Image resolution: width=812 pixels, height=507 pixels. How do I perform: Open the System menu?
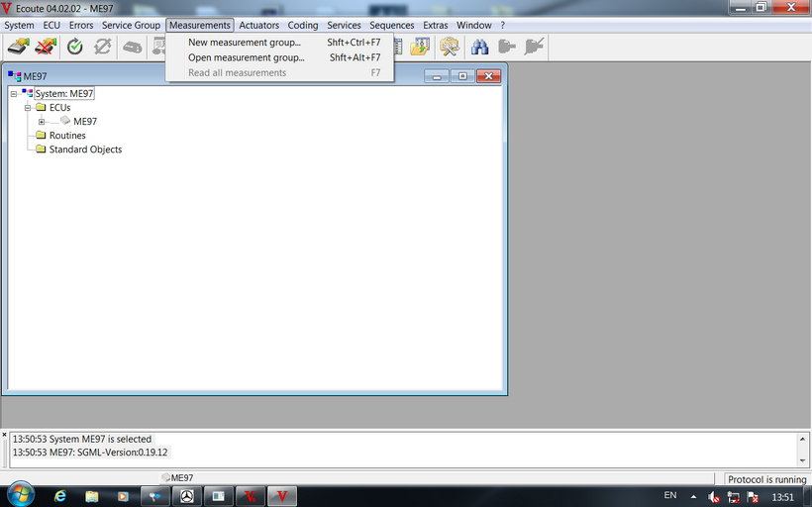point(19,25)
